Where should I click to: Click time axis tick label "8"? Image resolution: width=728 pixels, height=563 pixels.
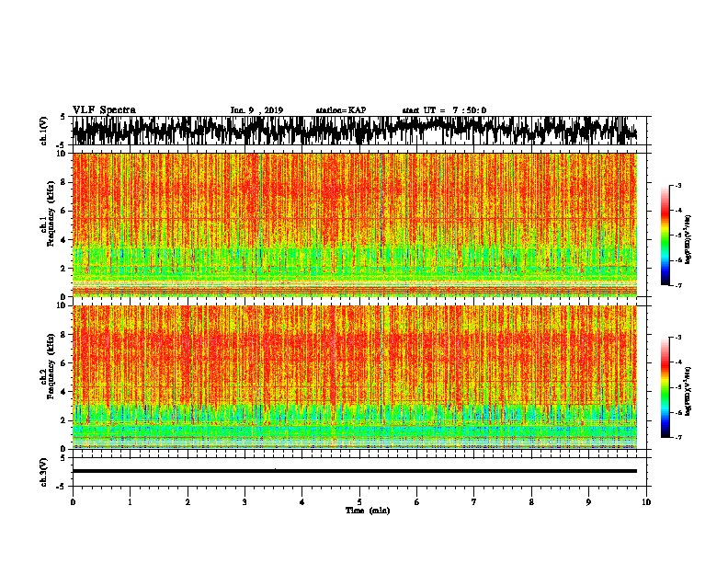point(531,502)
